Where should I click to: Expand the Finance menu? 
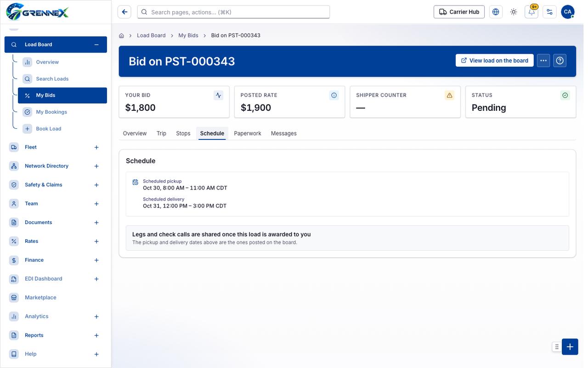click(96, 260)
